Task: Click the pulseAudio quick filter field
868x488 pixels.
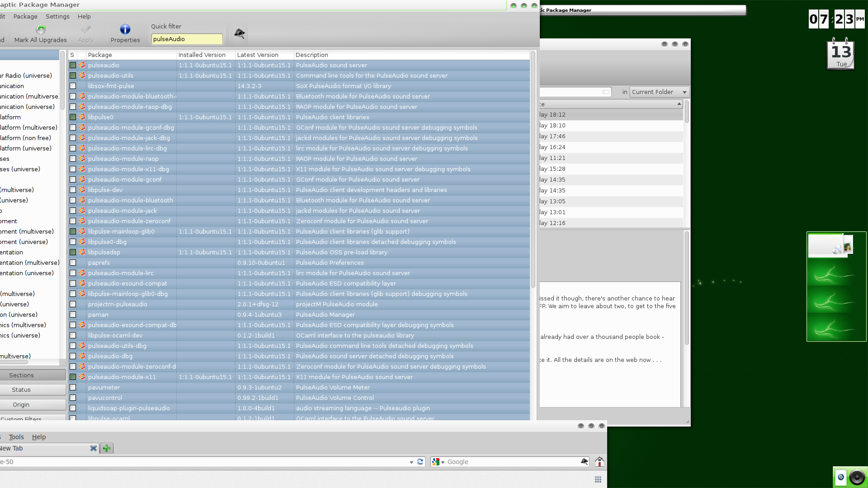Action: [x=187, y=39]
